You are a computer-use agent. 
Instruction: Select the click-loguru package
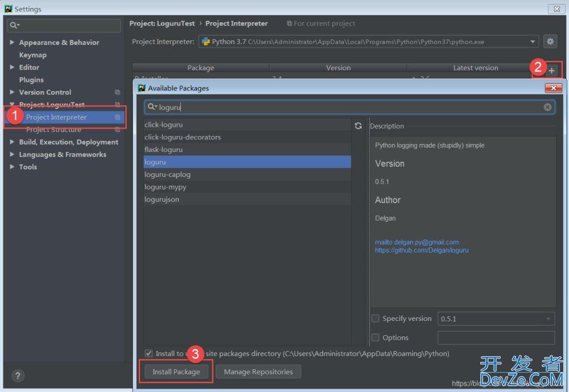pyautogui.click(x=247, y=125)
